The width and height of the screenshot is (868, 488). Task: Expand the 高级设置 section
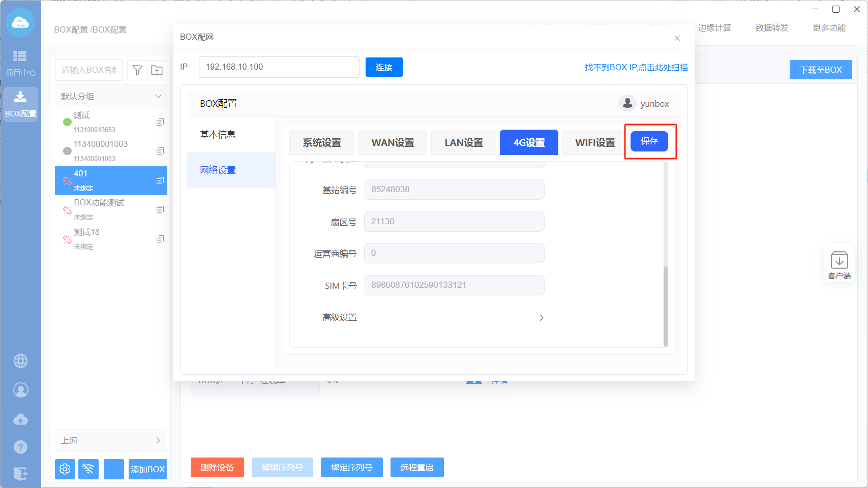(541, 318)
